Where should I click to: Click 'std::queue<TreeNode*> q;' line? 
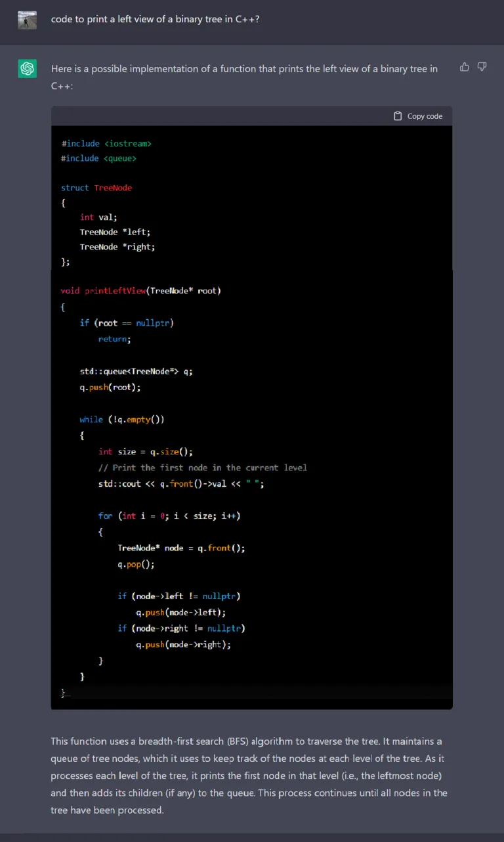tap(136, 371)
